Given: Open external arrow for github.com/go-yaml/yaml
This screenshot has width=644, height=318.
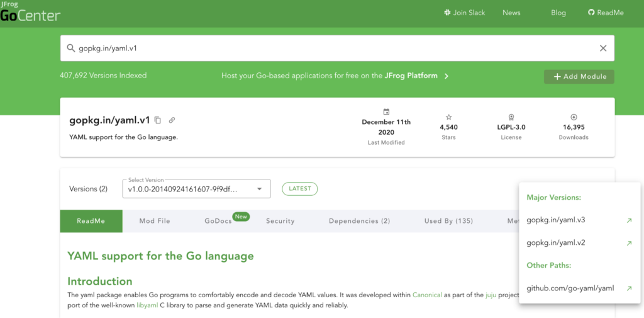Looking at the screenshot, I should 629,288.
